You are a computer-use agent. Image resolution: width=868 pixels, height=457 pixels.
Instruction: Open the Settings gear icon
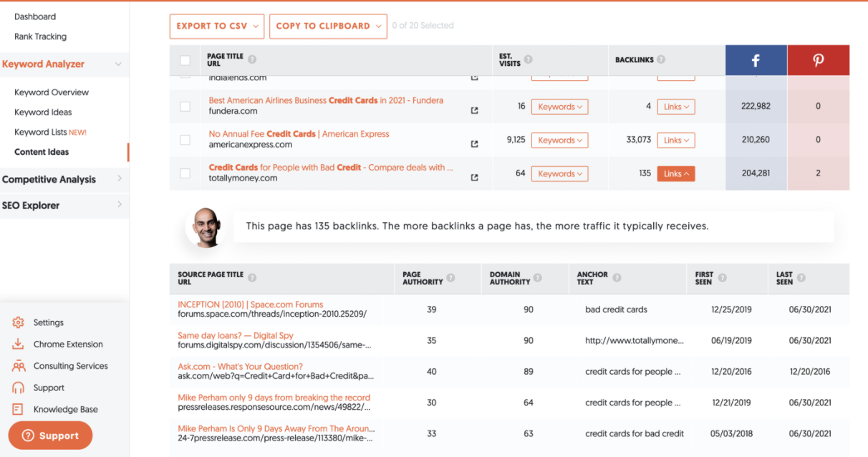[x=19, y=322]
